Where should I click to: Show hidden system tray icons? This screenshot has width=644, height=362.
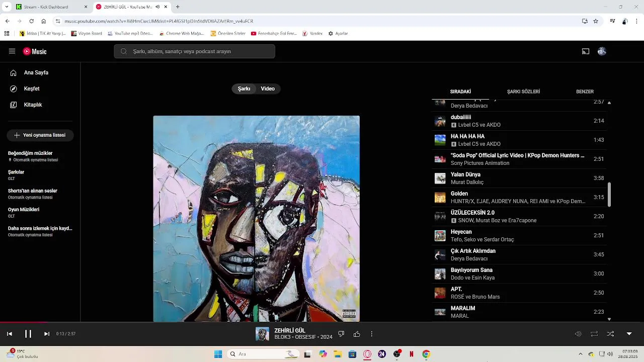coord(580,354)
